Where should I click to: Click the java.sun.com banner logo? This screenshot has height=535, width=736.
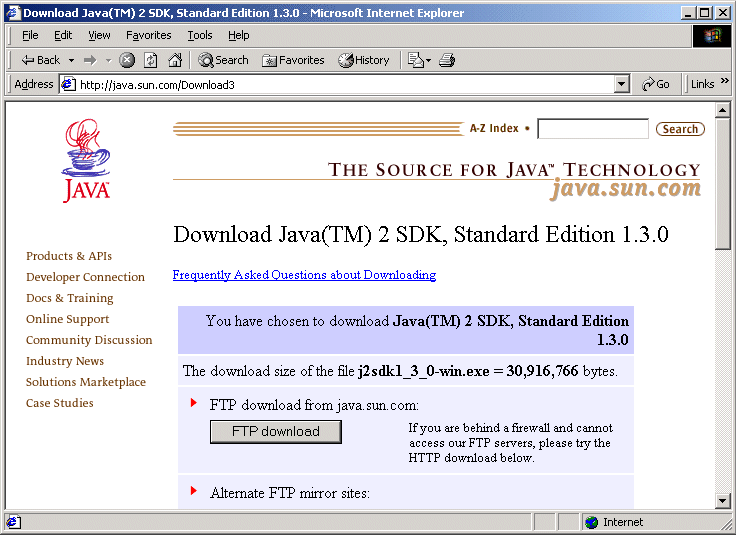[x=626, y=189]
